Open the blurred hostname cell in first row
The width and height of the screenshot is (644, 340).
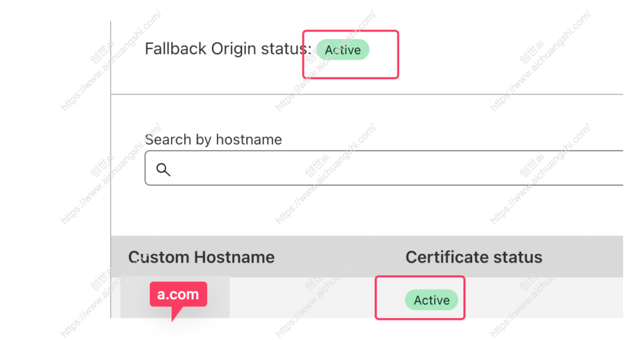175,297
